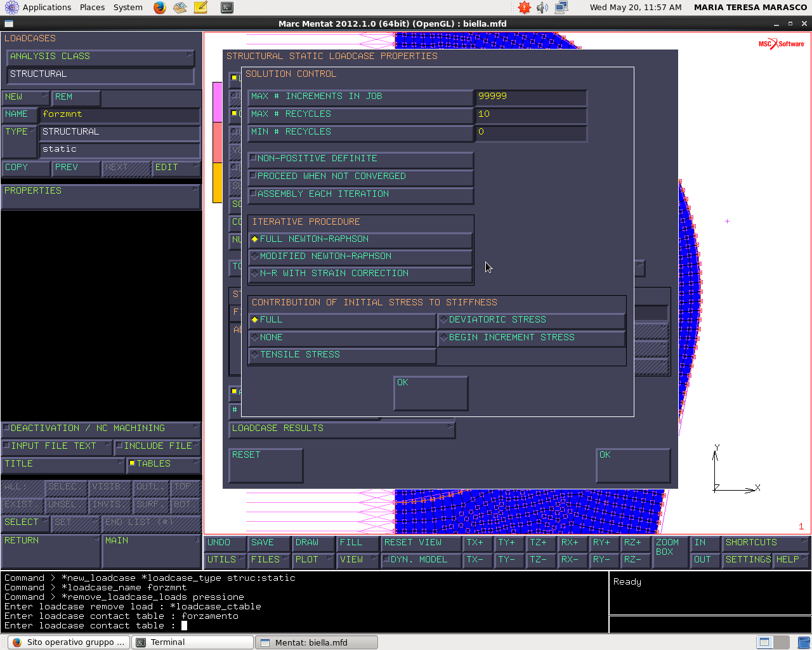Image resolution: width=812 pixels, height=650 pixels.
Task: Select DEVIATORIC STRESS option
Action: click(x=532, y=320)
